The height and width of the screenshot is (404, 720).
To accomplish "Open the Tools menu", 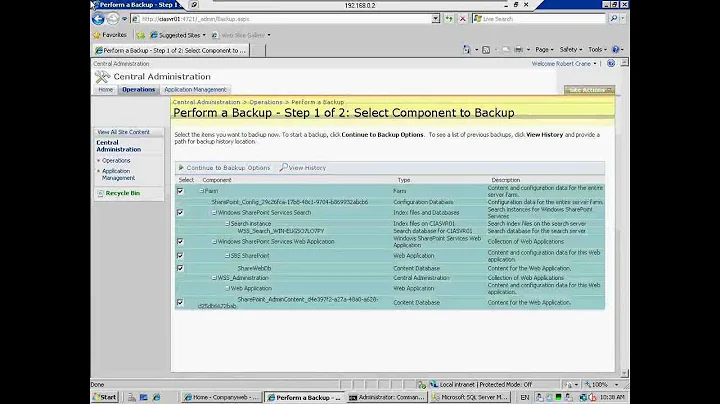I will [x=597, y=50].
